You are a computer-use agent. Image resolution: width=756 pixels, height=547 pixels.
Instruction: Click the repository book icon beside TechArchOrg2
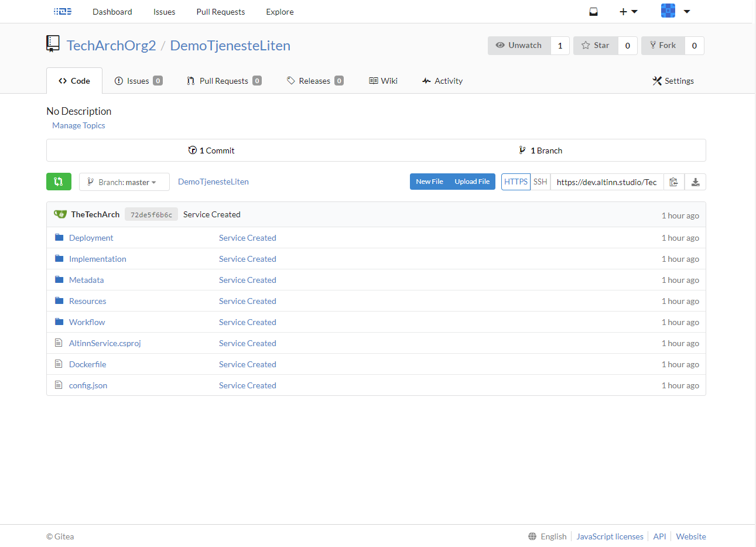tap(53, 44)
